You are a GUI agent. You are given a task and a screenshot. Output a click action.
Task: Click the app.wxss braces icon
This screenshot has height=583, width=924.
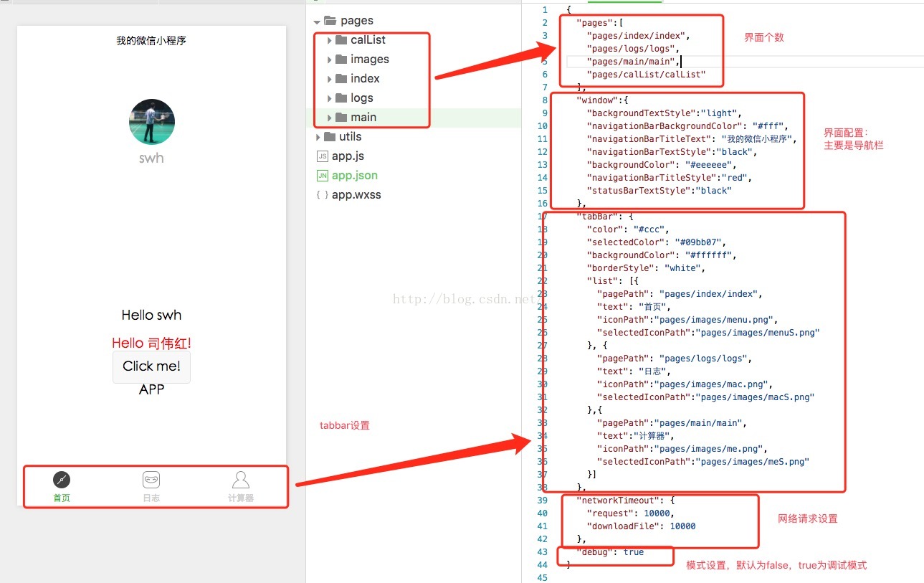(323, 195)
